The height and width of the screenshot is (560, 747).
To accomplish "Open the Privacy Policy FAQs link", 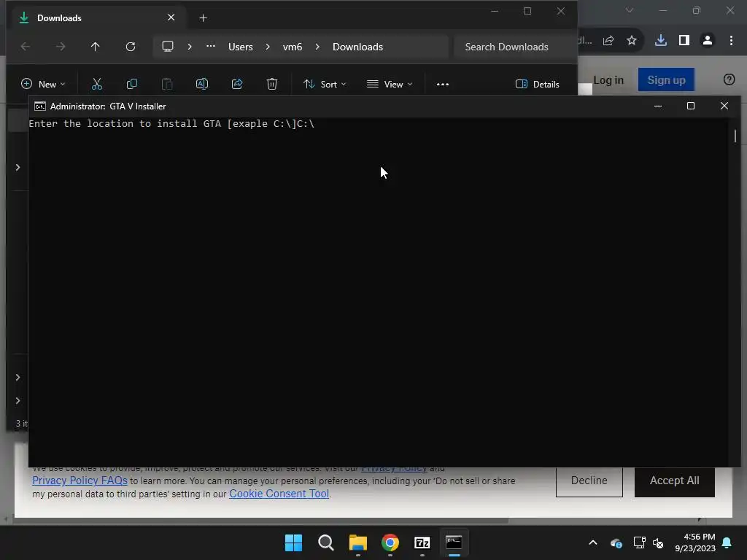I will [x=80, y=481].
